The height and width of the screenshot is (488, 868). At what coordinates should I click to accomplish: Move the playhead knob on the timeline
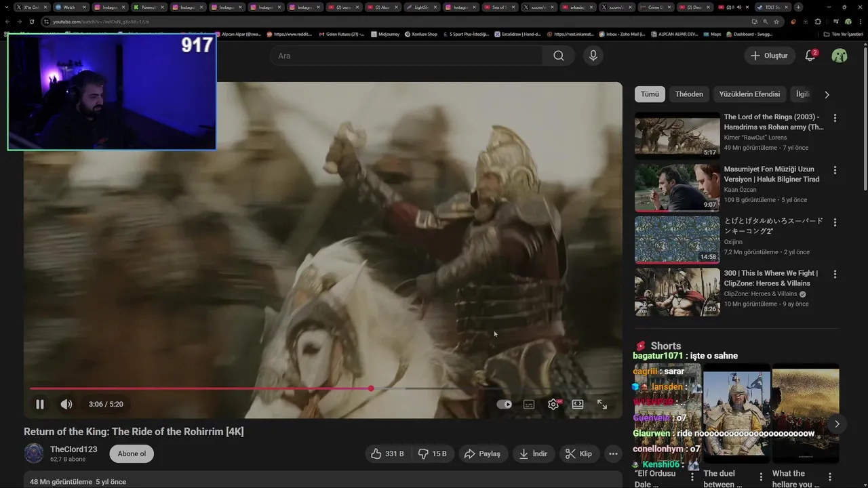(x=371, y=388)
